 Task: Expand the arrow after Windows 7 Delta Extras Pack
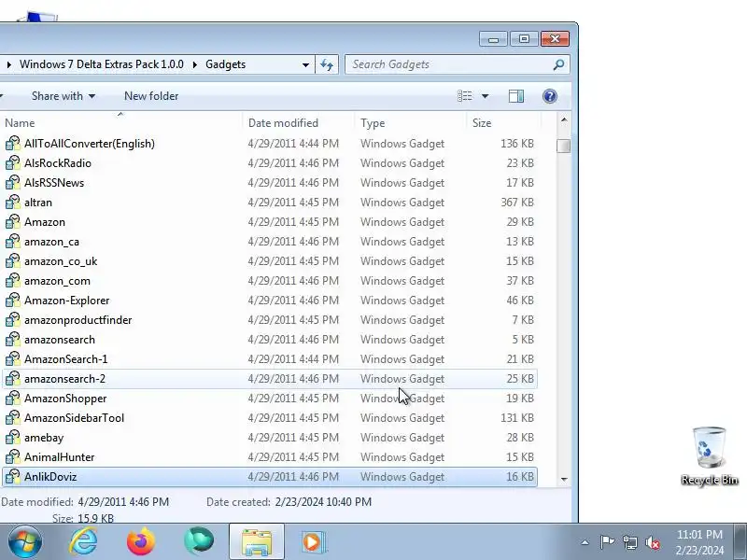[x=194, y=64]
